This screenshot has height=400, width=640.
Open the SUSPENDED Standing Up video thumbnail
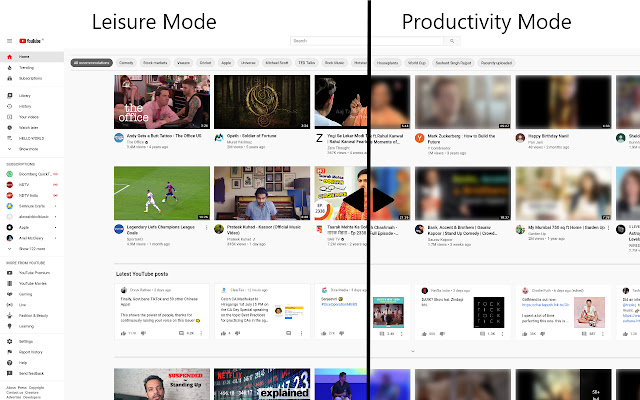pyautogui.click(x=162, y=384)
